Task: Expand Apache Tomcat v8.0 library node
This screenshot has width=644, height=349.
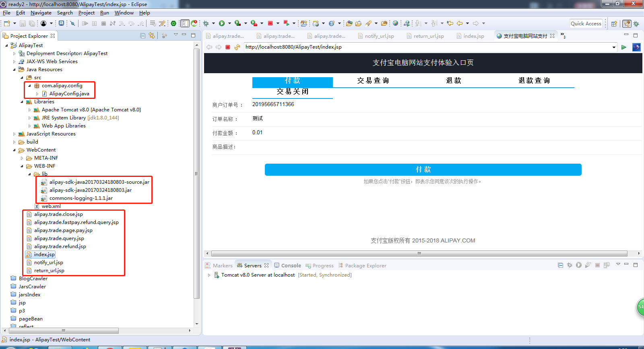Action: [29, 110]
